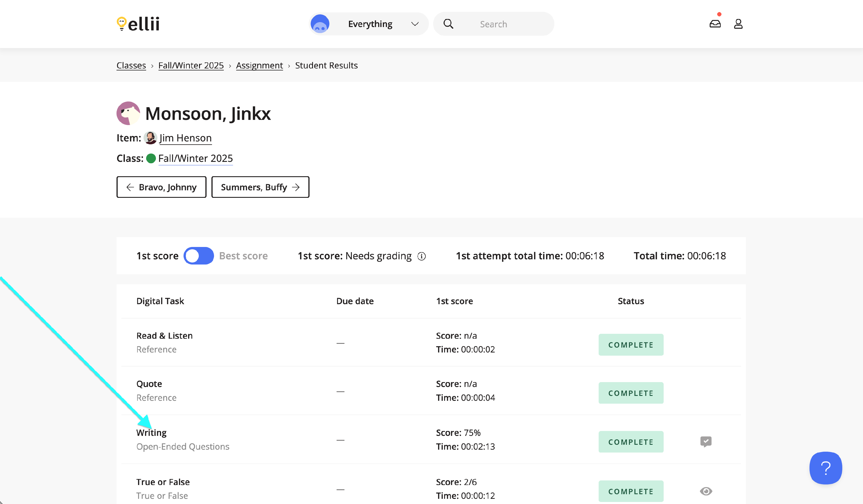Open the user account profile icon
The image size is (863, 504).
738,24
